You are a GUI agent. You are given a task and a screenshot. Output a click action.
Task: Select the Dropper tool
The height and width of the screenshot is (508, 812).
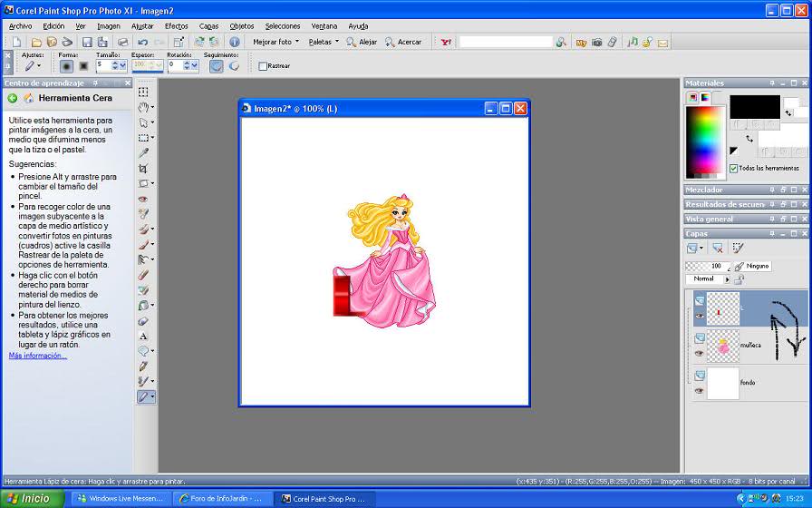(143, 153)
